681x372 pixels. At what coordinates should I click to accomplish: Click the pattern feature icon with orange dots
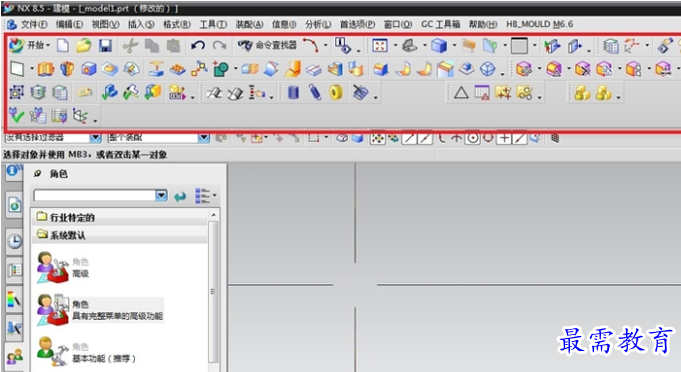tap(177, 69)
